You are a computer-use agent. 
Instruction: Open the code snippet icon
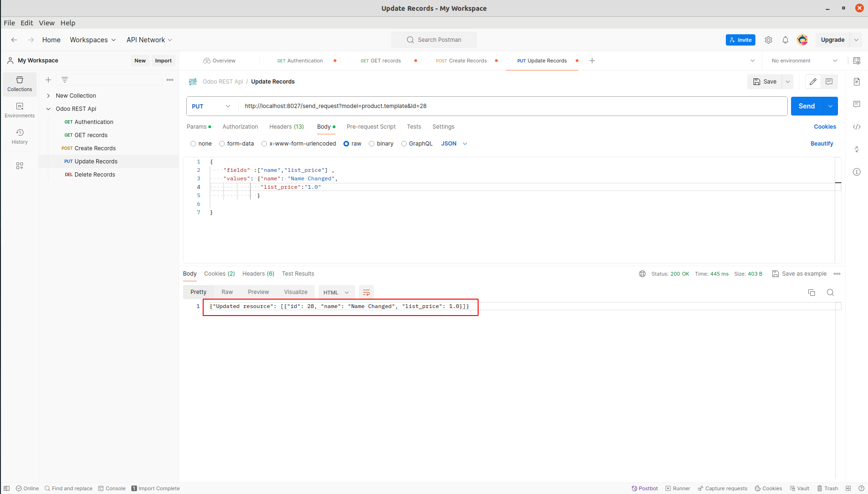(857, 127)
